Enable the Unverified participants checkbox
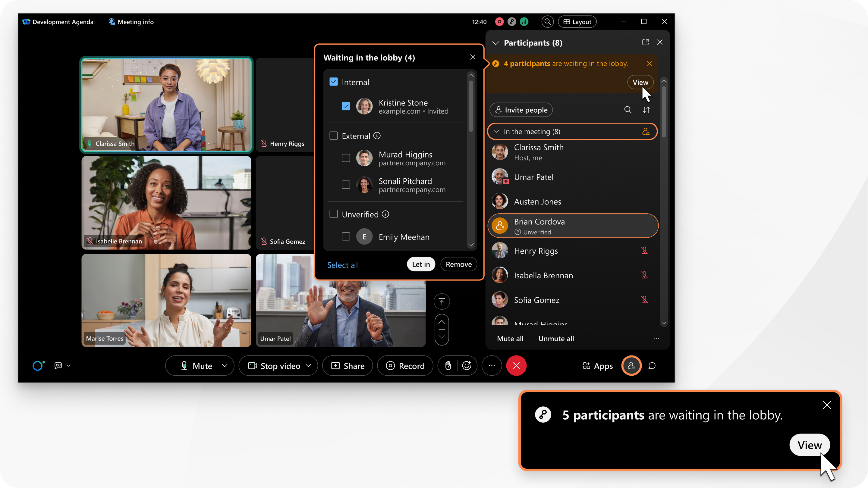The width and height of the screenshot is (868, 488). coord(334,214)
